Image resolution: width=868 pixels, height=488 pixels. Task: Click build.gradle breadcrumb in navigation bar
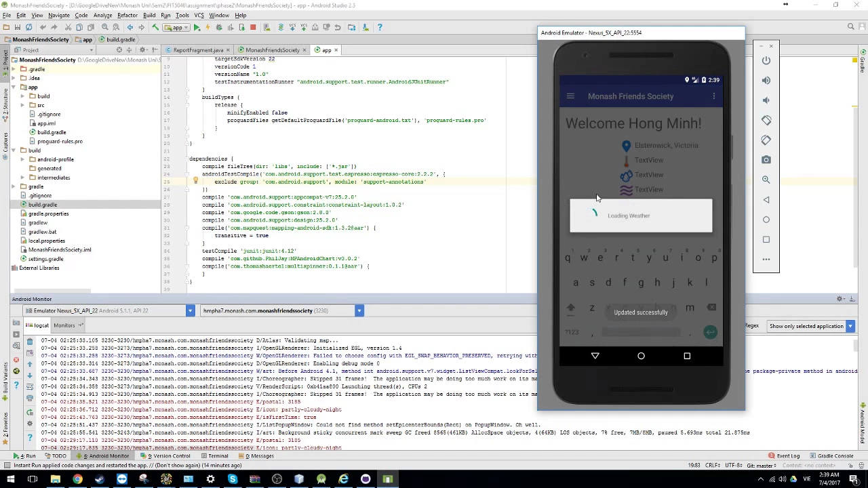coord(117,39)
